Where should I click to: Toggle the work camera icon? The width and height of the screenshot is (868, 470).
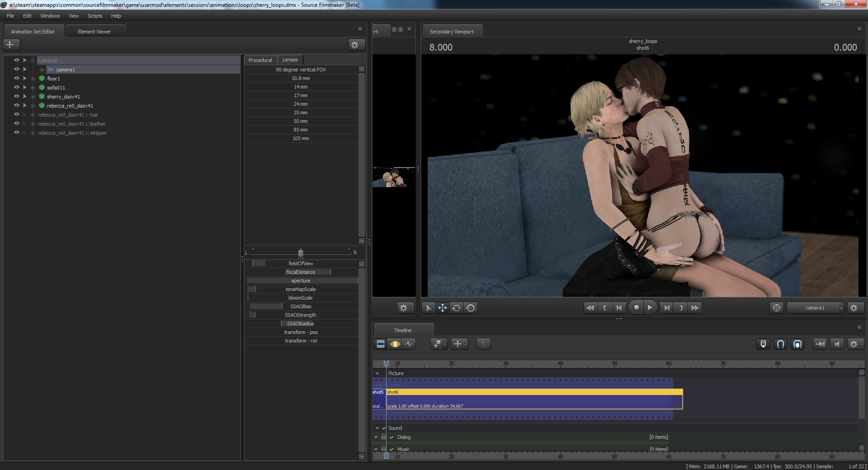click(777, 308)
